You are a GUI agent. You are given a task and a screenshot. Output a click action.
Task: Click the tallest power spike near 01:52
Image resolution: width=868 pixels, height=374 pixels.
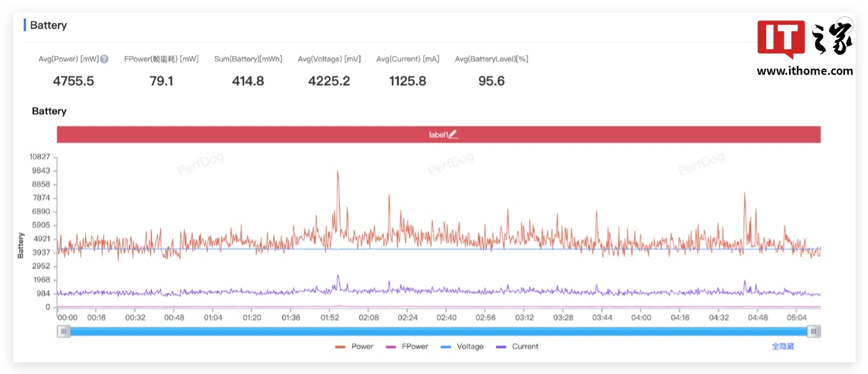tap(338, 173)
